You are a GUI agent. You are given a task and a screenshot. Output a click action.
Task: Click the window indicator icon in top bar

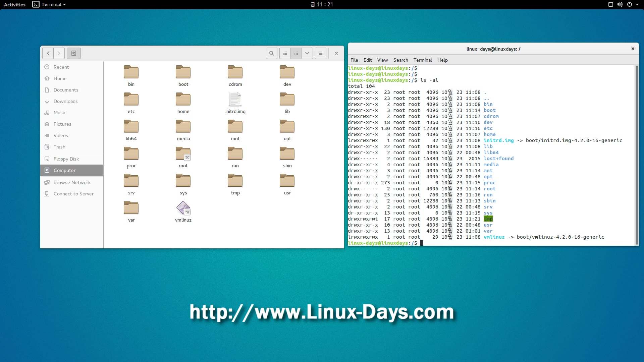610,4
